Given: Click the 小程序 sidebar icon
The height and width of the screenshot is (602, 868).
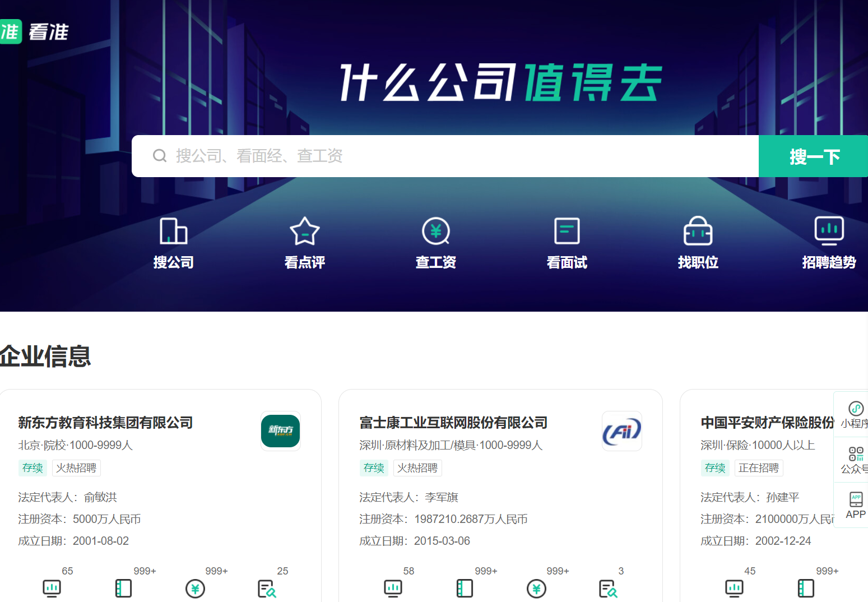Looking at the screenshot, I should [855, 409].
